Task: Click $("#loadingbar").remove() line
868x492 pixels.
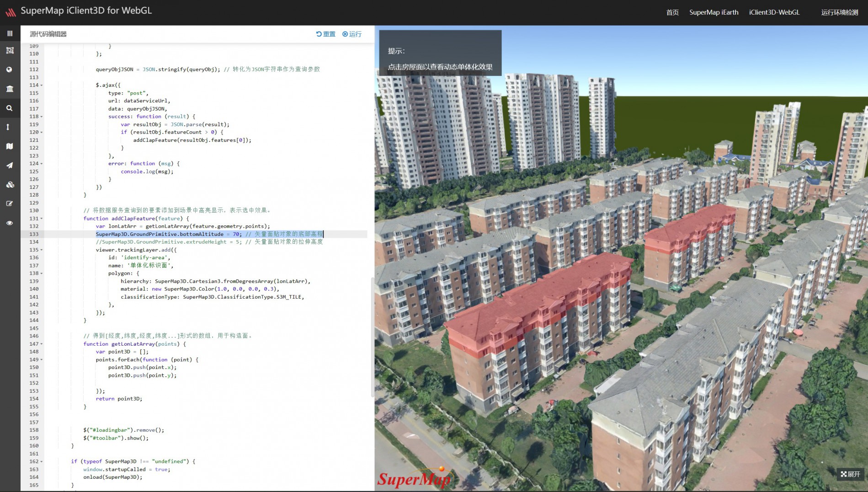Action: [123, 430]
